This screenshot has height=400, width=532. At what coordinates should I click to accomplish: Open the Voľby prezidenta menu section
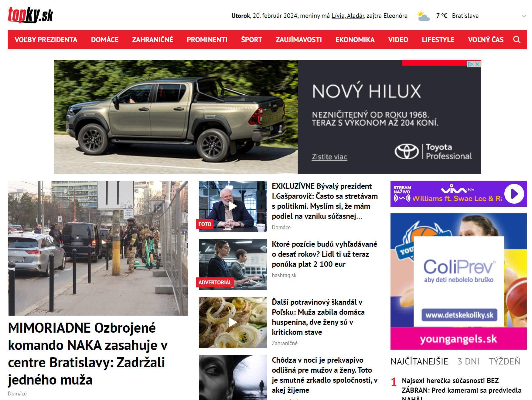pyautogui.click(x=46, y=40)
